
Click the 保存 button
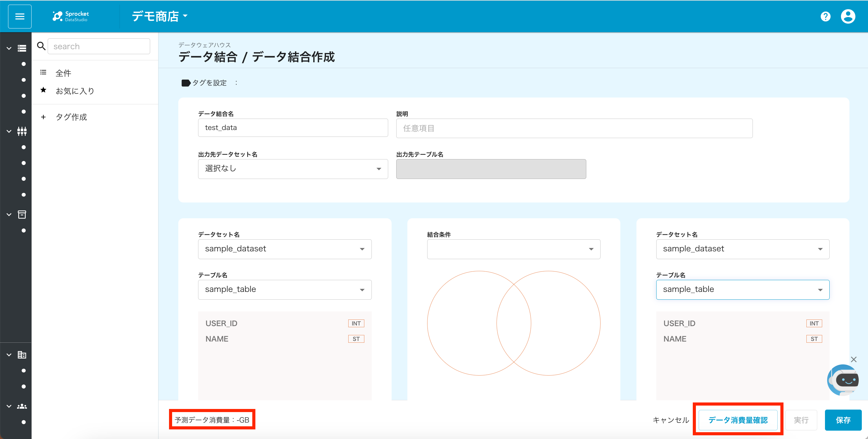pos(843,420)
